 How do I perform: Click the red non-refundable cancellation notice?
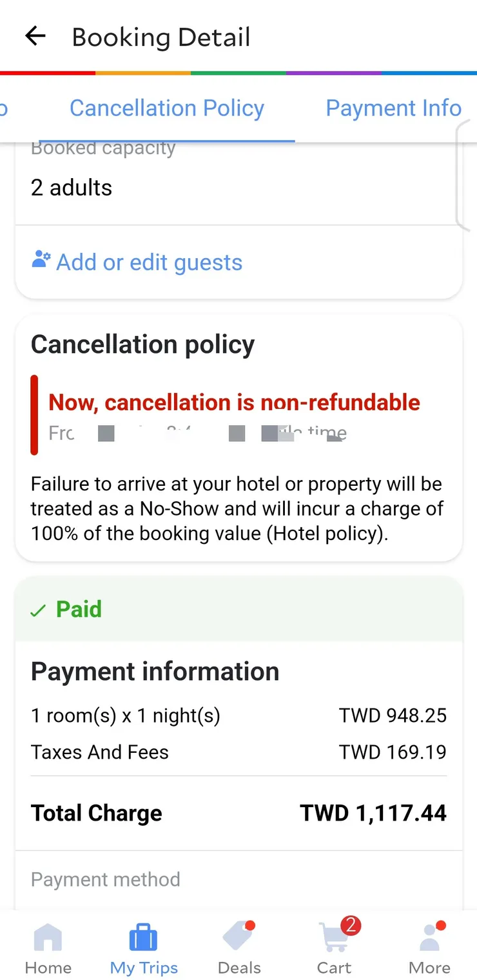(x=234, y=403)
